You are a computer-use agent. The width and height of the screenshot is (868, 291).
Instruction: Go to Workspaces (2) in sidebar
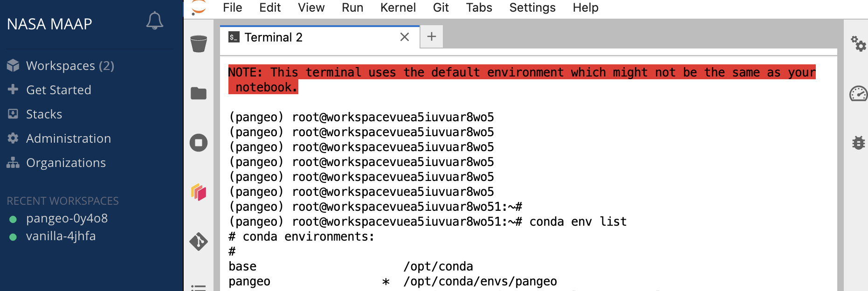(x=70, y=66)
